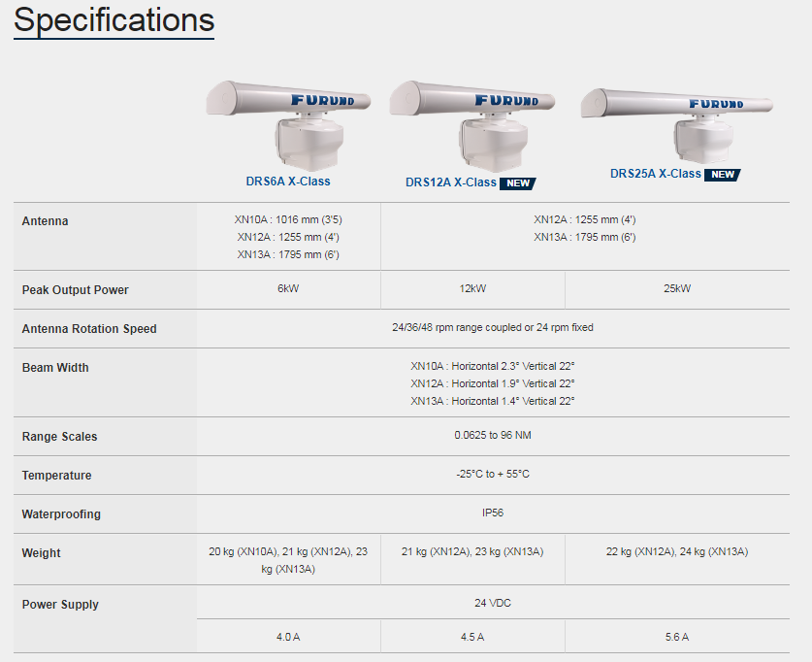Click the DRS25A radar antenna image

pos(677,125)
